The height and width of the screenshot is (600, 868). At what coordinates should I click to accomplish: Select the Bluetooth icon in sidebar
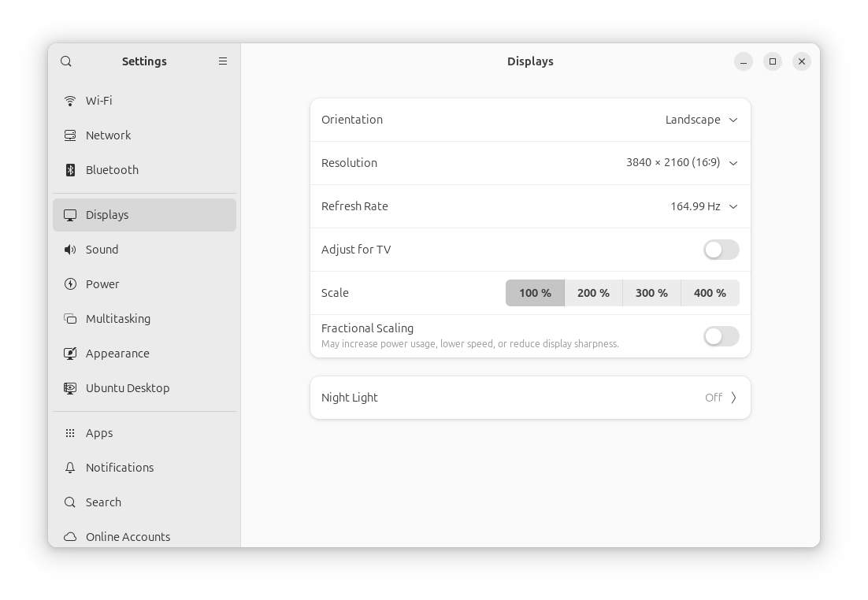70,170
